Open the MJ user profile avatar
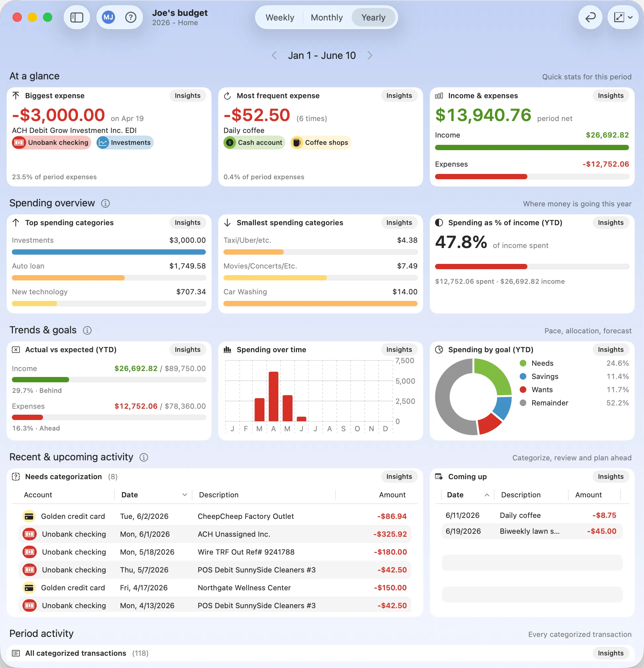Screen dimensions: 644x668 pyautogui.click(x=108, y=18)
